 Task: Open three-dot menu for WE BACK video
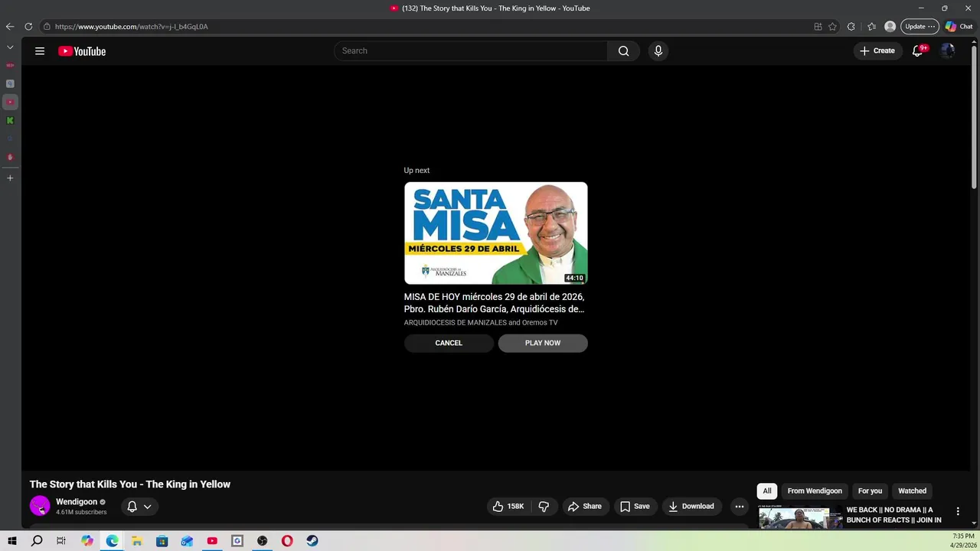pos(958,511)
